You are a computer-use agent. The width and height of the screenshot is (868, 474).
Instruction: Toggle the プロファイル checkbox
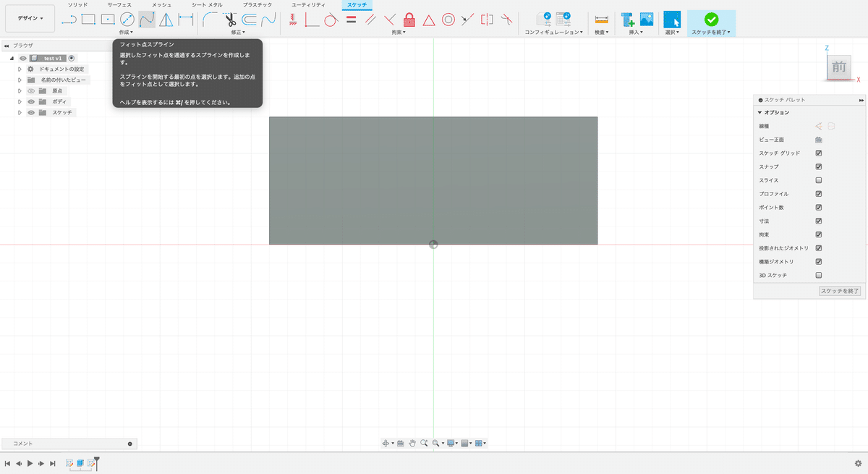pos(819,194)
